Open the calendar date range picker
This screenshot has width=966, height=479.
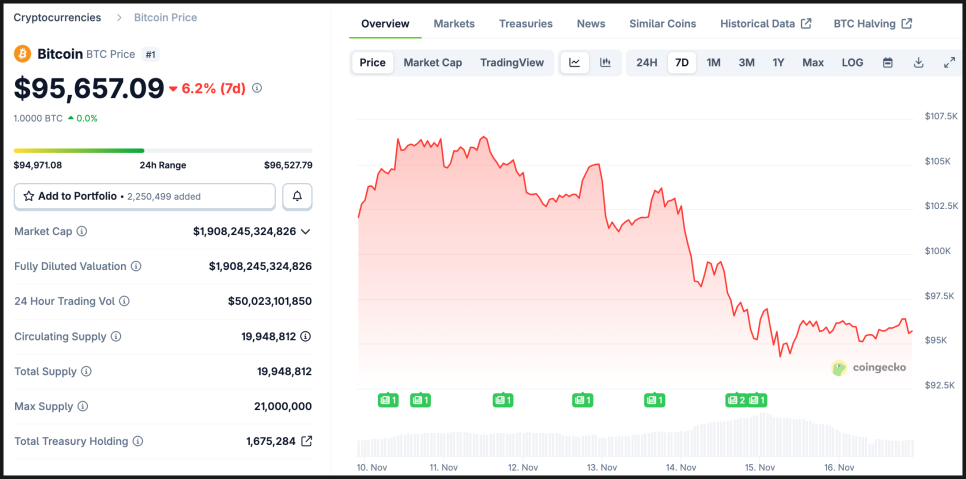[x=887, y=63]
